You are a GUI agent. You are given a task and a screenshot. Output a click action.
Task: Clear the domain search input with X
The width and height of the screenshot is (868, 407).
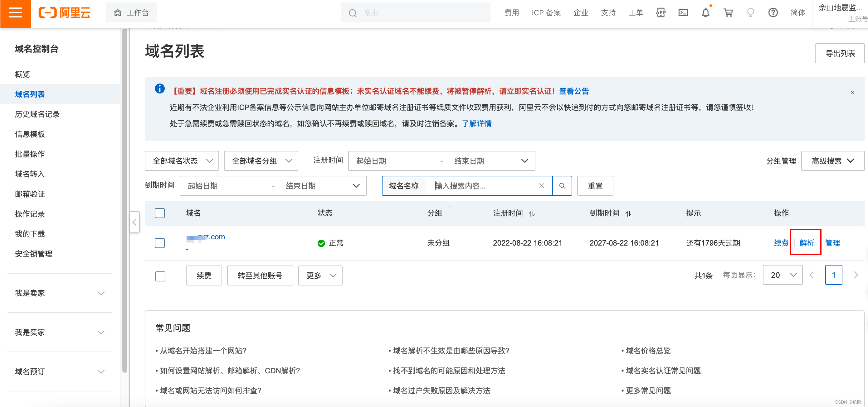(x=542, y=186)
